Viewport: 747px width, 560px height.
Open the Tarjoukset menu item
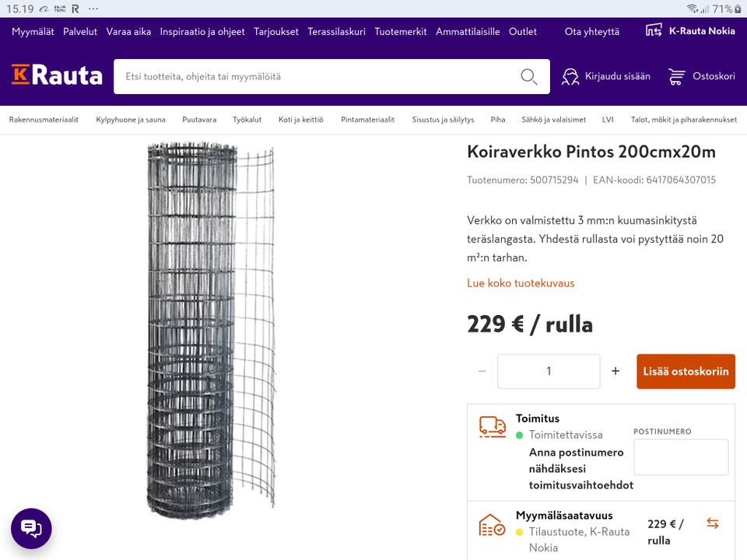[276, 32]
